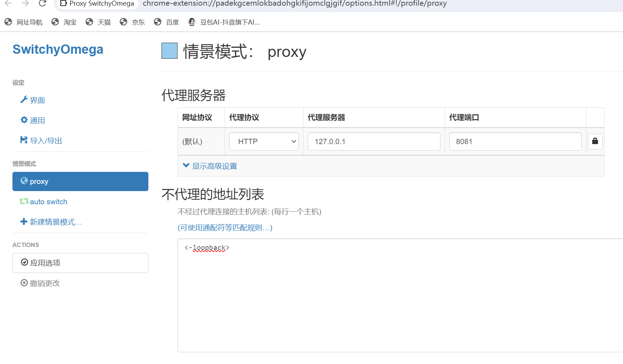Open the 豆包AI bookmark
Image resolution: width=623 pixels, height=364 pixels.
tap(224, 22)
